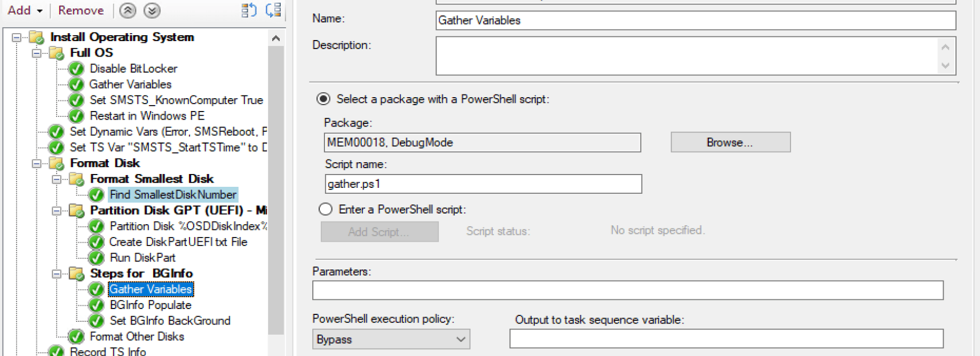Click the move step down arrow icon
Viewport: 980px width, 356px height.
tap(152, 11)
